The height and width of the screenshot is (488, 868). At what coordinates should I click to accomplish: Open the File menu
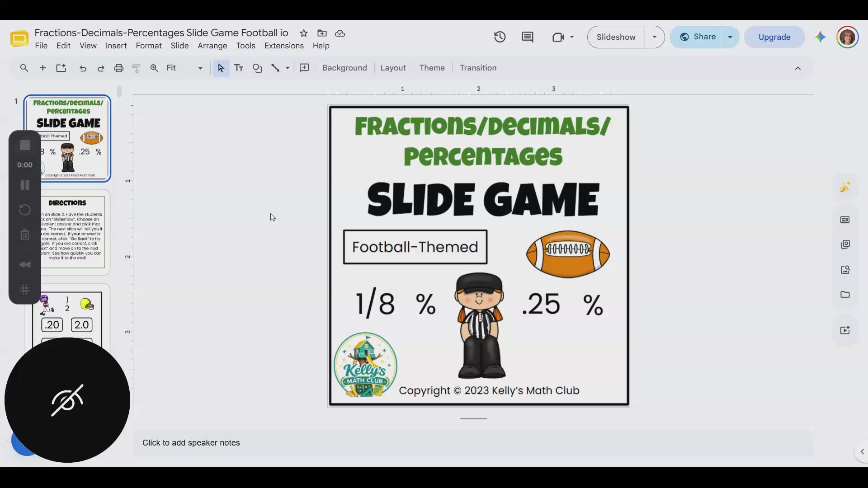41,46
